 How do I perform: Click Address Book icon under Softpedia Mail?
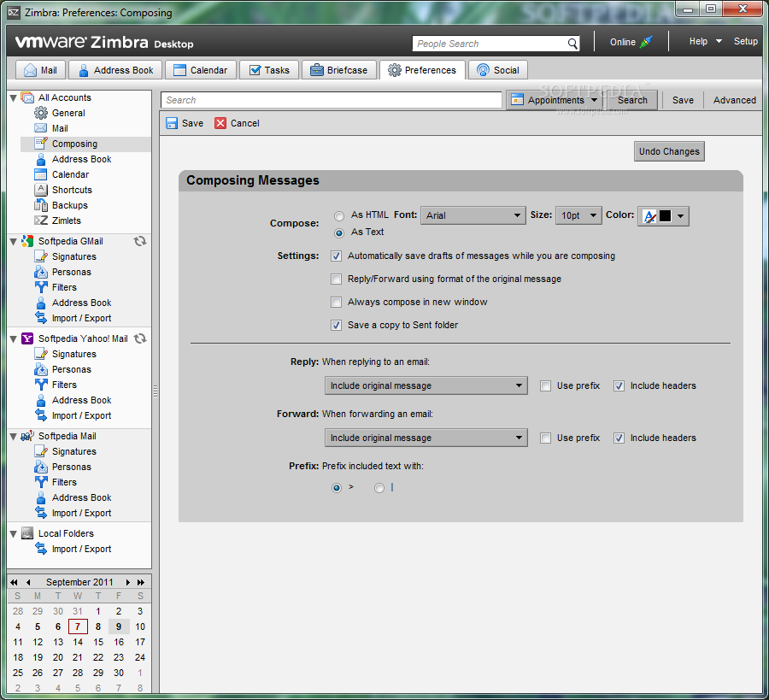pyautogui.click(x=41, y=498)
